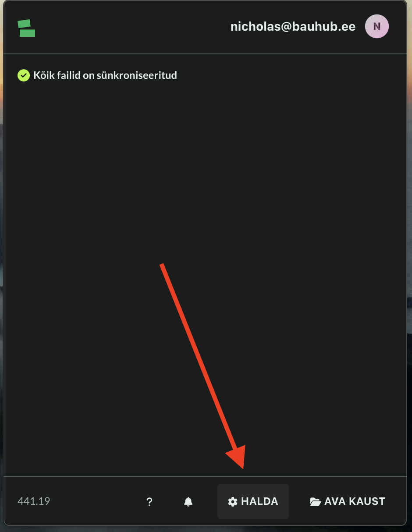This screenshot has height=532, width=412.
Task: Select the purple circular profile picture
Action: tap(377, 27)
